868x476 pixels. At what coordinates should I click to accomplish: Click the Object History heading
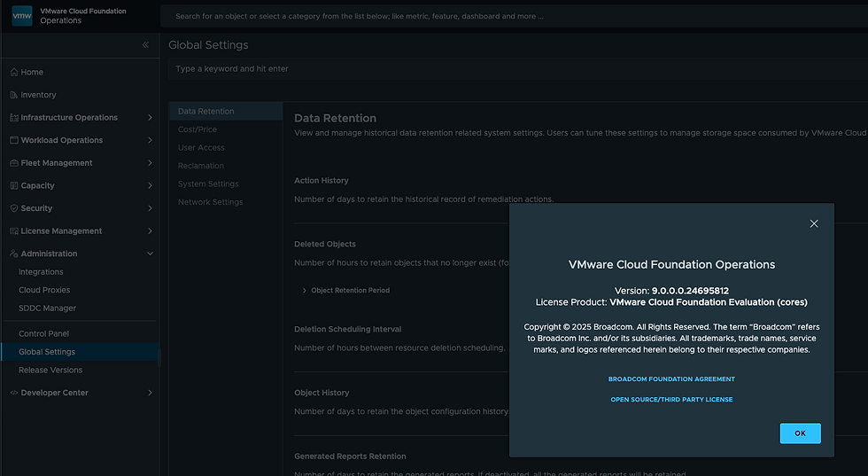[322, 393]
